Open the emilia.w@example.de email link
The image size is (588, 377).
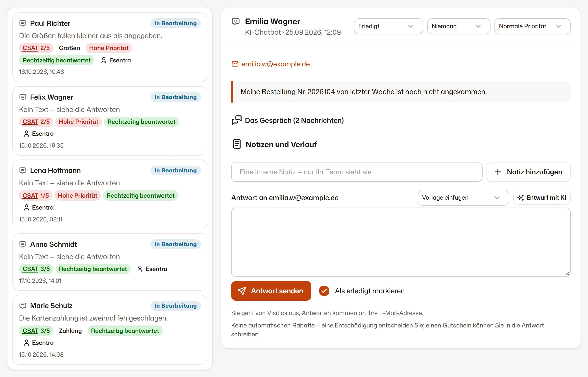(x=275, y=64)
